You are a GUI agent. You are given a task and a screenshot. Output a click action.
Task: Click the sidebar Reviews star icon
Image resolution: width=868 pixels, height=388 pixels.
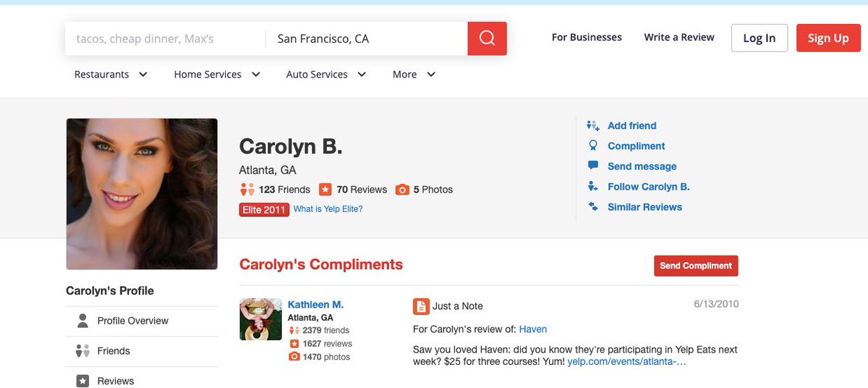[x=83, y=381]
